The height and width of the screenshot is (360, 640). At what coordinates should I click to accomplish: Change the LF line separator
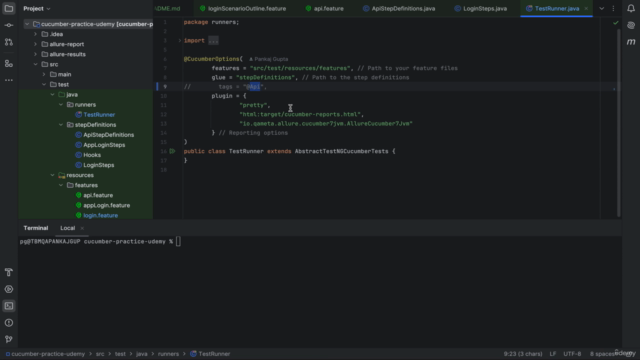(x=553, y=354)
